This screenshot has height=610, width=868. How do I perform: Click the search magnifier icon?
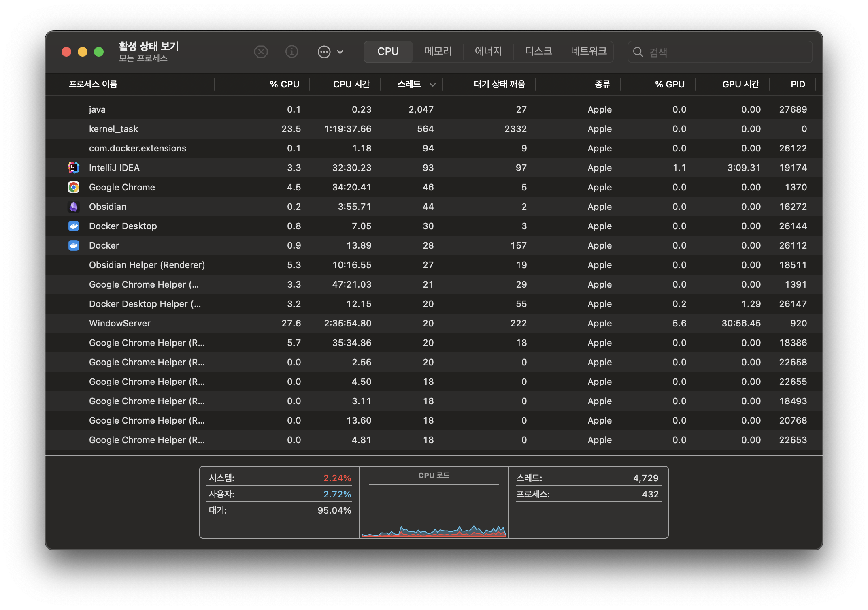click(x=638, y=52)
